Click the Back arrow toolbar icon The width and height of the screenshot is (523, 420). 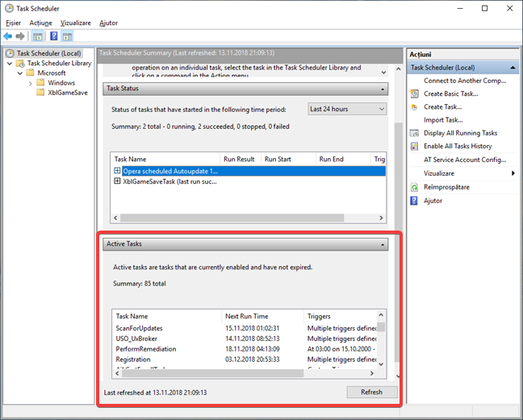8,36
